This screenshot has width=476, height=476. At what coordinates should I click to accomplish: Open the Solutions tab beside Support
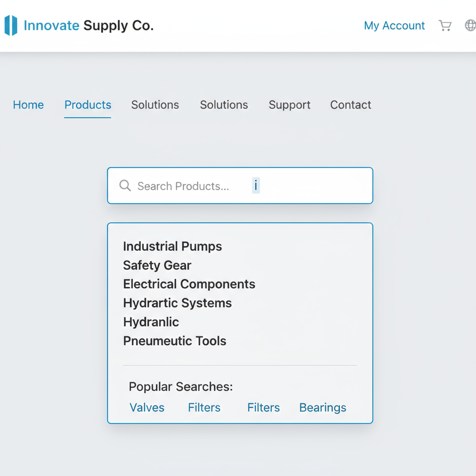(224, 105)
